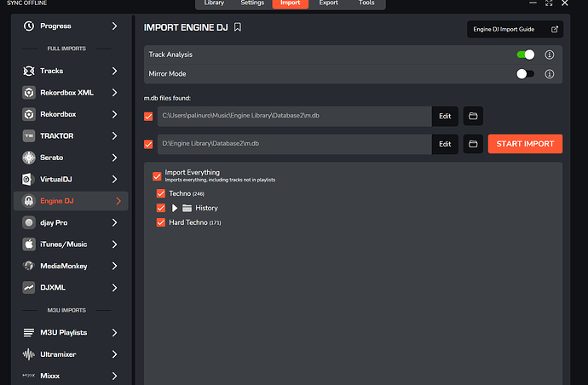Open the Serato chevron arrow
The width and height of the screenshot is (588, 385).
(115, 158)
